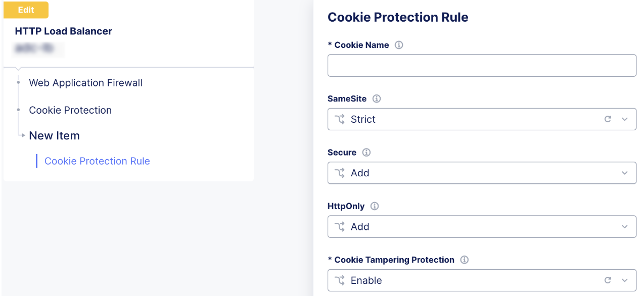Open the HttpOnly info icon
The height and width of the screenshot is (296, 644).
coord(375,206)
